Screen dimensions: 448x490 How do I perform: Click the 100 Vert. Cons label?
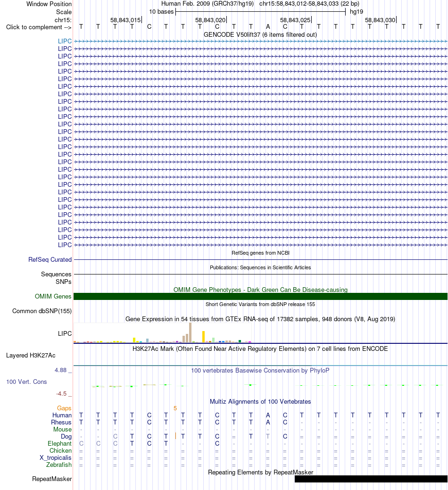pos(26,382)
